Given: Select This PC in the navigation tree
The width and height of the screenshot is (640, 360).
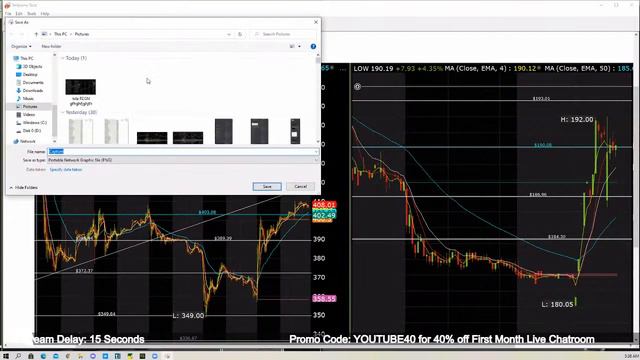Looking at the screenshot, I should (24, 58).
